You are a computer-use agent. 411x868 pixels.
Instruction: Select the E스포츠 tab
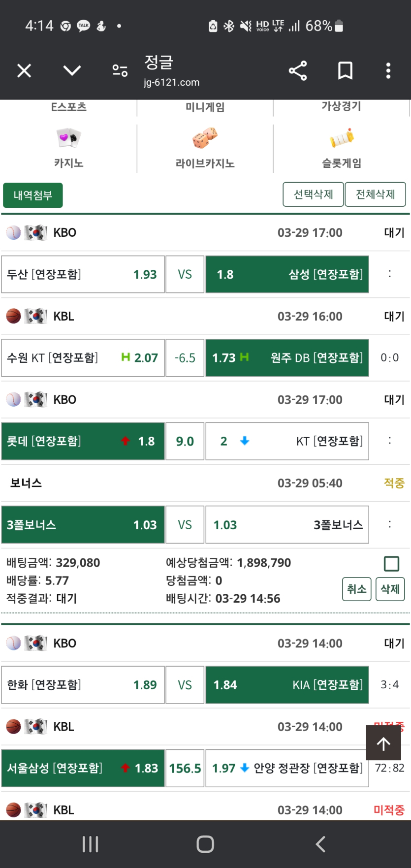point(68,107)
